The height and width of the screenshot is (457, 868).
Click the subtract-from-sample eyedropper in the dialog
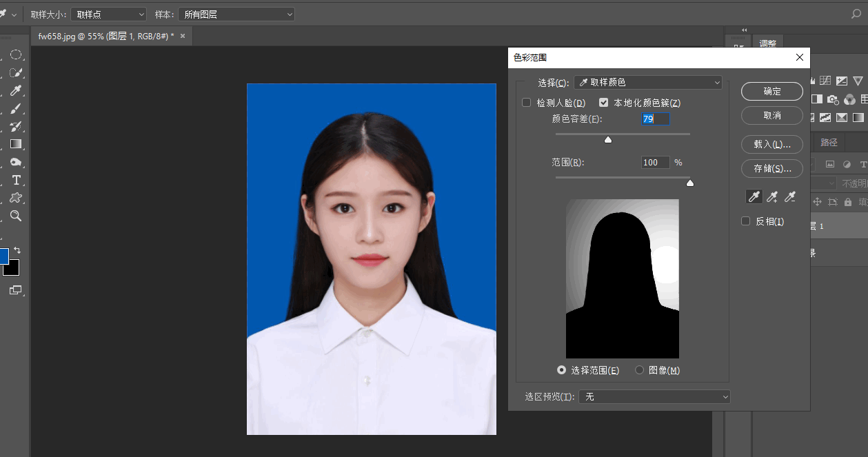point(789,196)
